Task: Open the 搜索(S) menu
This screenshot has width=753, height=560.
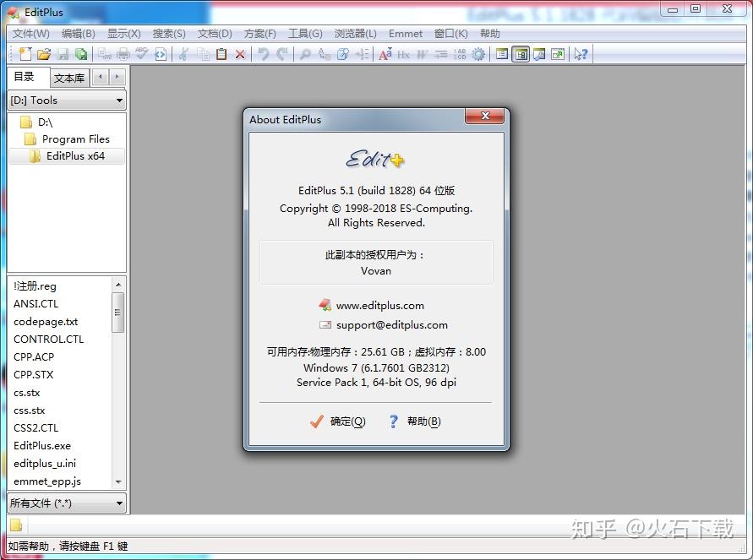Action: tap(169, 34)
